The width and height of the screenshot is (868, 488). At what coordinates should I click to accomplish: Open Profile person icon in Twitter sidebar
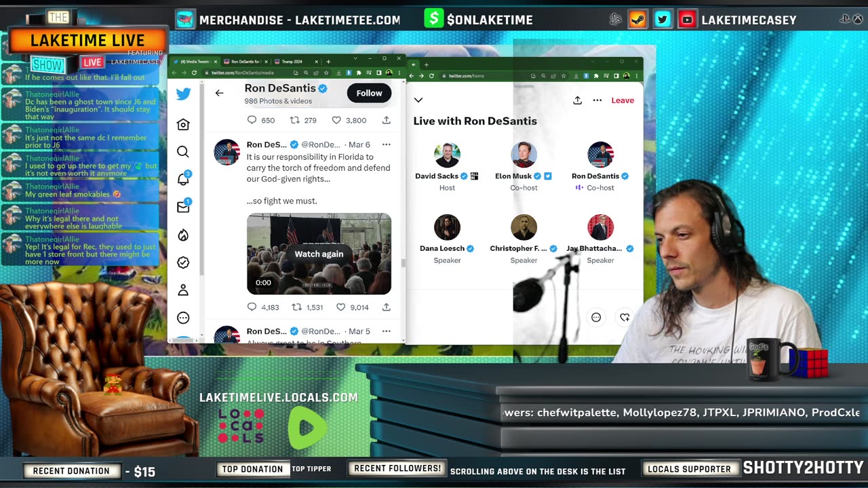[x=183, y=290]
